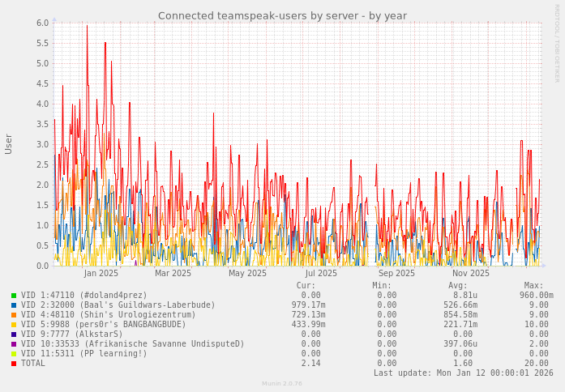Viewport: 565px width, 392px height.
Task: Click the Cur value '729.13m'
Action: (x=309, y=315)
